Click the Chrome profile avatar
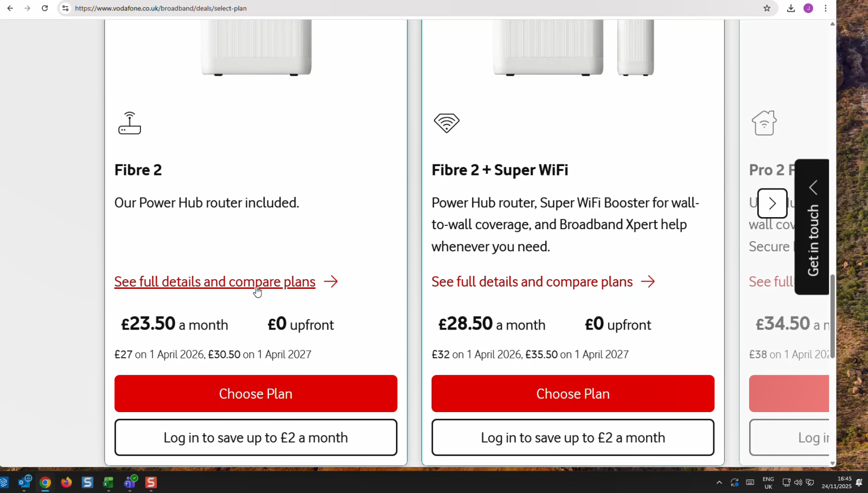 (x=808, y=8)
